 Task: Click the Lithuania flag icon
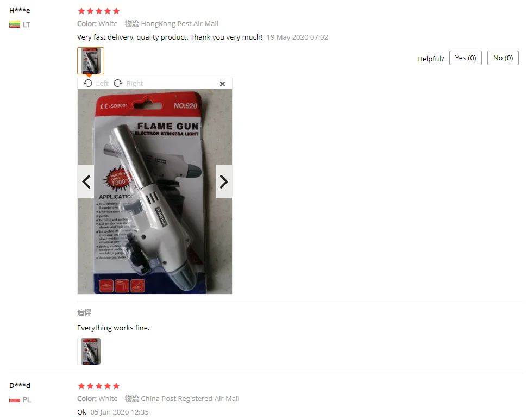point(15,24)
